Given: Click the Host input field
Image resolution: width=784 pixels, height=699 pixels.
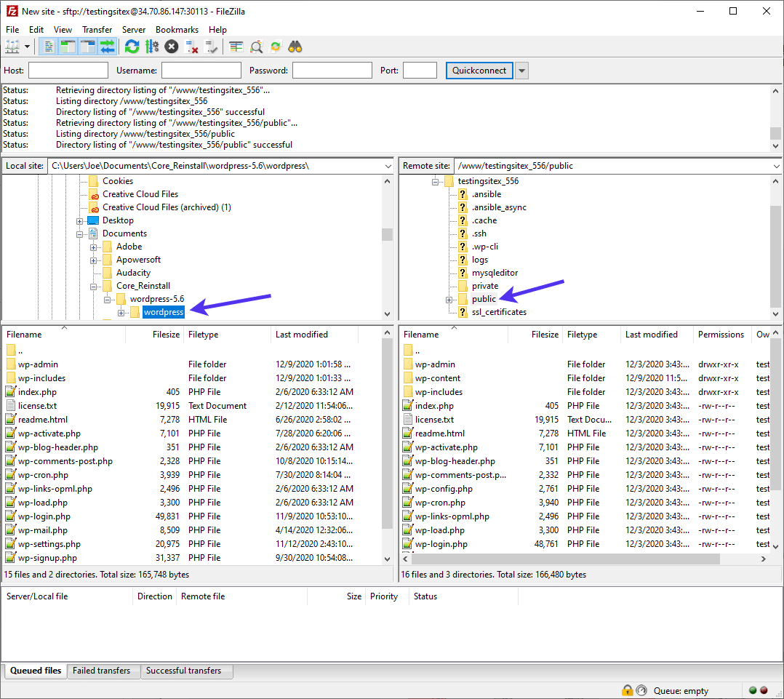Looking at the screenshot, I should click(68, 71).
